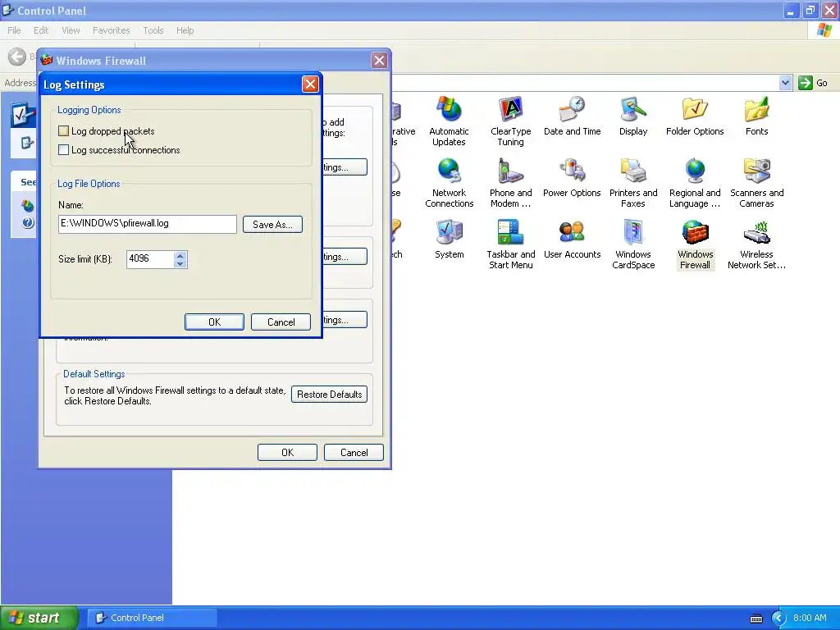
Task: Expand the address bar dropdown
Action: coord(785,83)
